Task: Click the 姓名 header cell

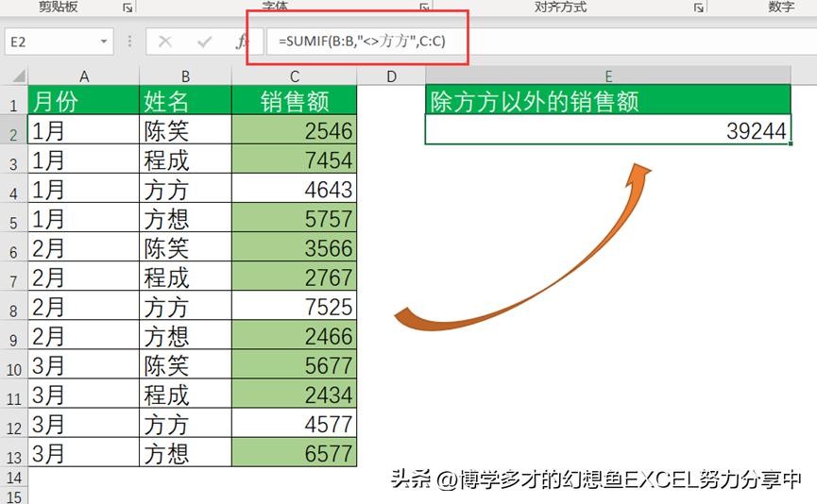Action: coord(184,101)
